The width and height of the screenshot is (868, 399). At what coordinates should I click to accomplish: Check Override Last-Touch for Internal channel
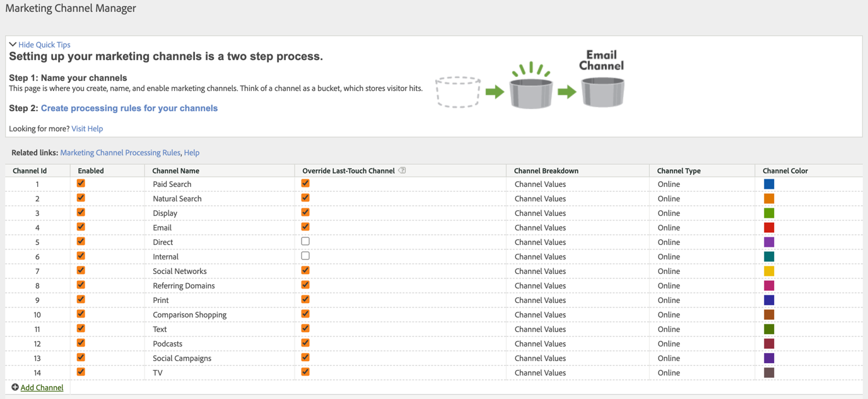pos(305,256)
